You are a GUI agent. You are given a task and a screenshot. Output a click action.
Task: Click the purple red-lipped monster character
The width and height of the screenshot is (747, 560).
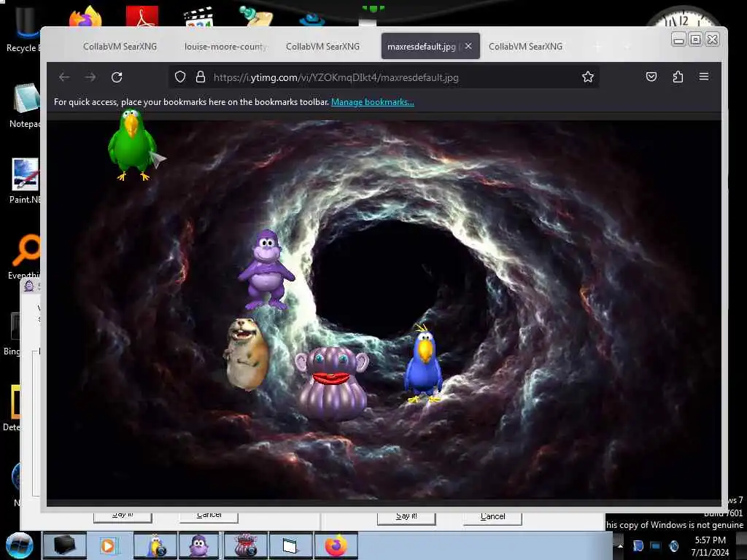tap(332, 383)
